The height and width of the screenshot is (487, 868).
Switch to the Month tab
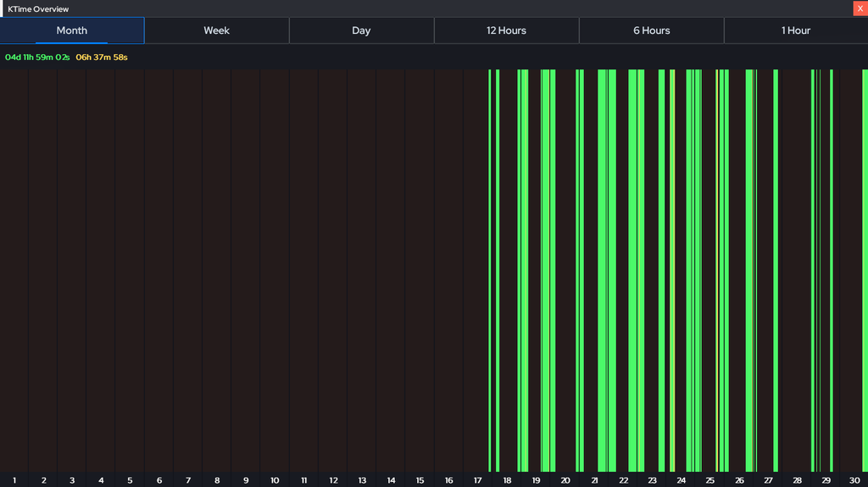[x=72, y=30]
